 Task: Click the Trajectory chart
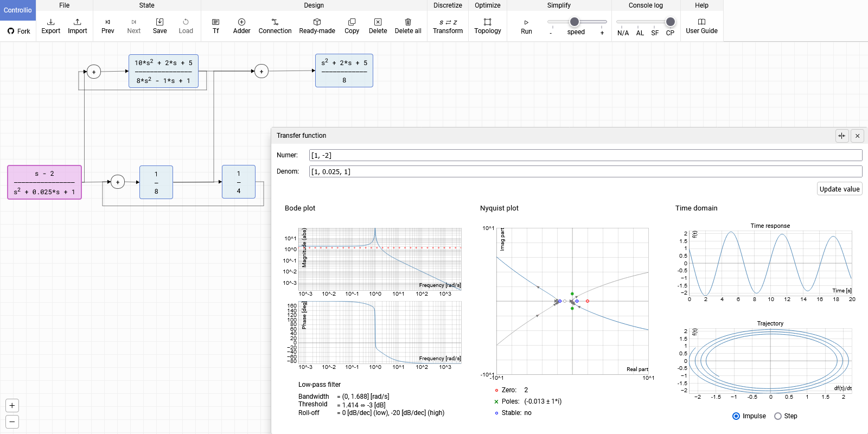[770, 361]
